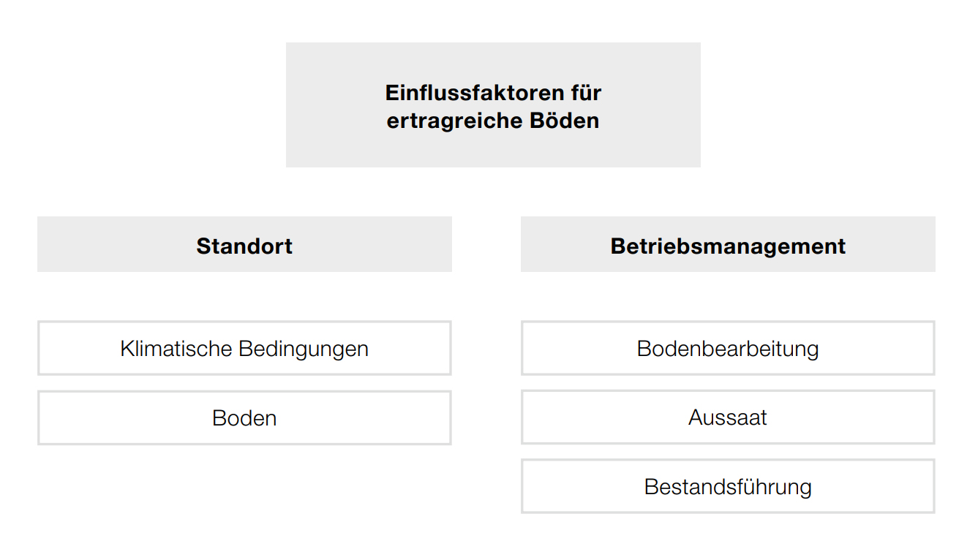
Task: Click the Bodenbearbeitung label text
Action: pos(728,349)
